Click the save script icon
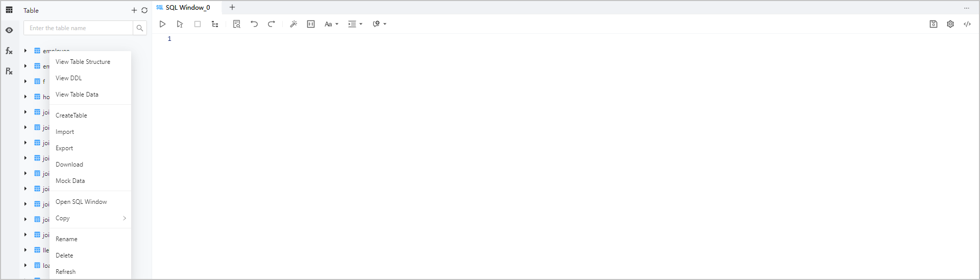The width and height of the screenshot is (980, 280). 933,24
